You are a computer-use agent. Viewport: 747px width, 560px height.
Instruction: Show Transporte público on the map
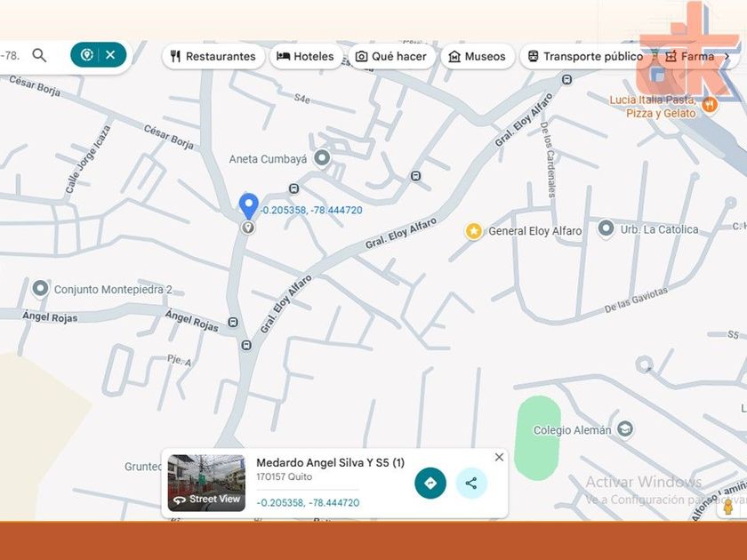pos(585,56)
